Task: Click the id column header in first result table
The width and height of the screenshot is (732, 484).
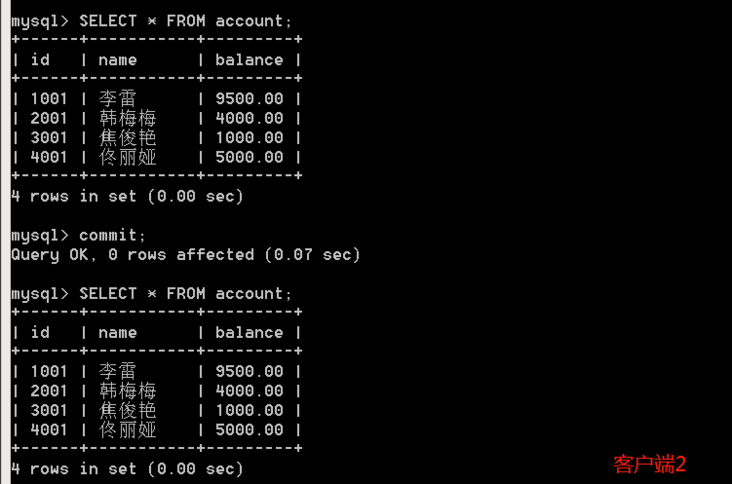Action: pos(40,60)
